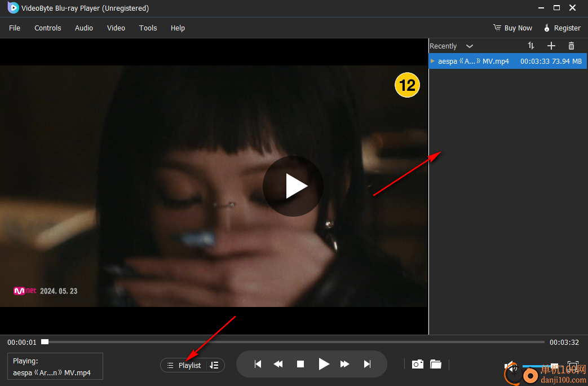Open the Tools menu

pyautogui.click(x=148, y=28)
